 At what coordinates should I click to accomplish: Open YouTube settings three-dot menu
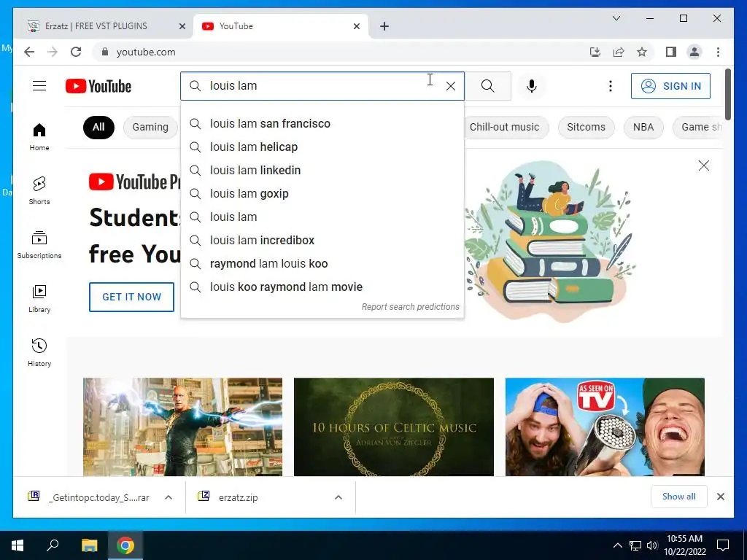611,86
